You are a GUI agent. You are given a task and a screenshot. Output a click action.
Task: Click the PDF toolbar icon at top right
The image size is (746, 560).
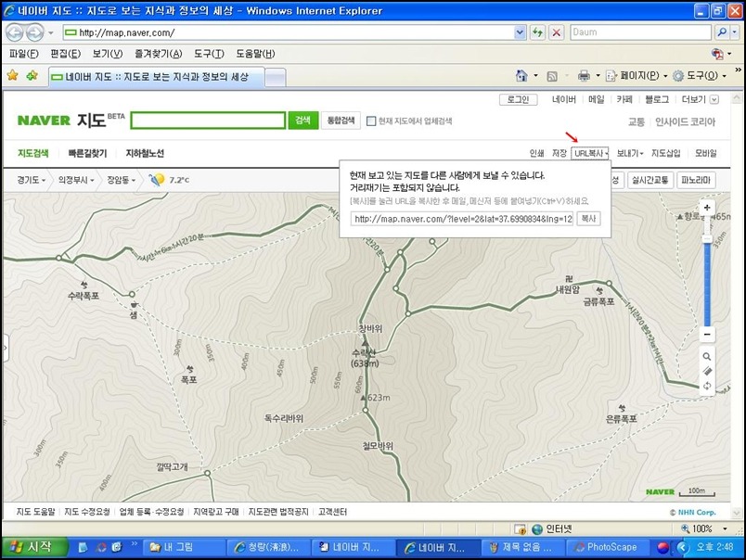[717, 54]
